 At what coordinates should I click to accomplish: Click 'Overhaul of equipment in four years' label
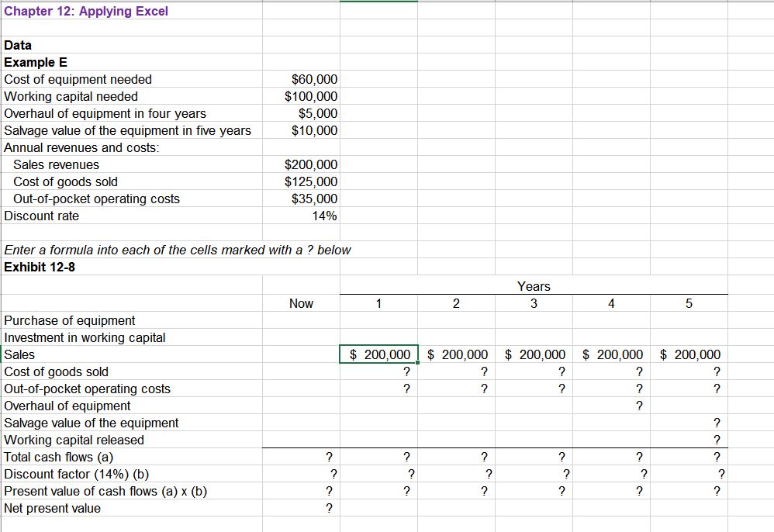[x=105, y=113]
